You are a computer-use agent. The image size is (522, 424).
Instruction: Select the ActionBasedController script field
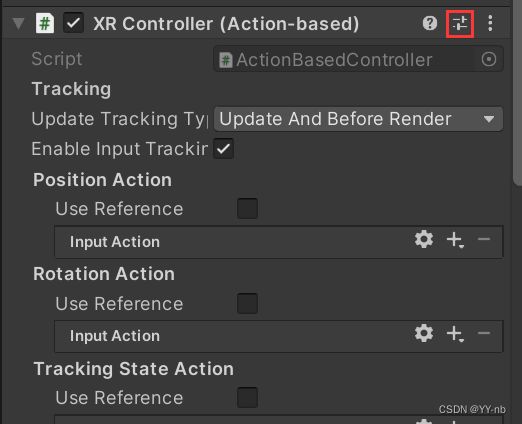click(x=358, y=59)
